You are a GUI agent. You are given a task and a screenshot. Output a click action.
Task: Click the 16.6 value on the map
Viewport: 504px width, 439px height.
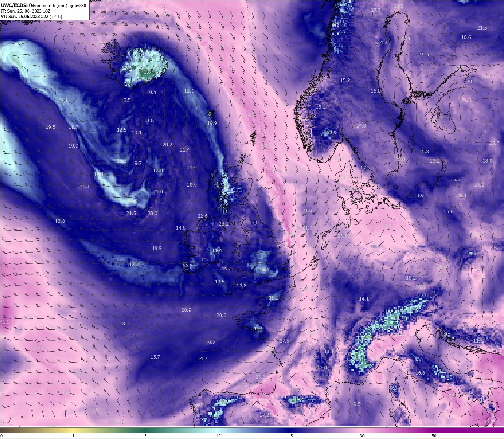466,37
